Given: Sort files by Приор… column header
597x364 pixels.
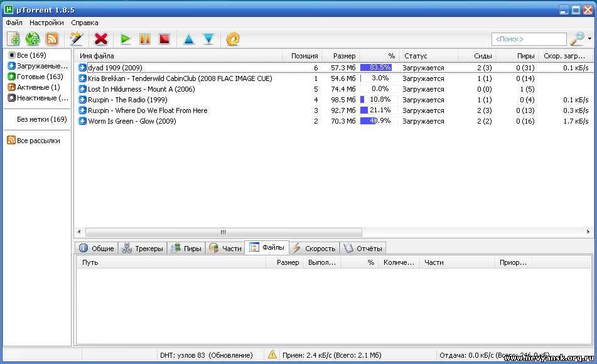Looking at the screenshot, I should tap(514, 262).
